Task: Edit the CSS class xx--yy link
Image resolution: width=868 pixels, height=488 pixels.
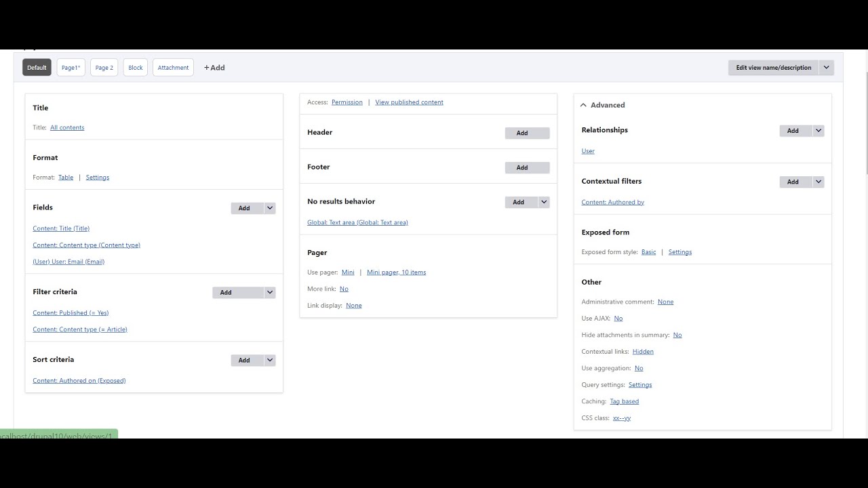Action: [622, 418]
